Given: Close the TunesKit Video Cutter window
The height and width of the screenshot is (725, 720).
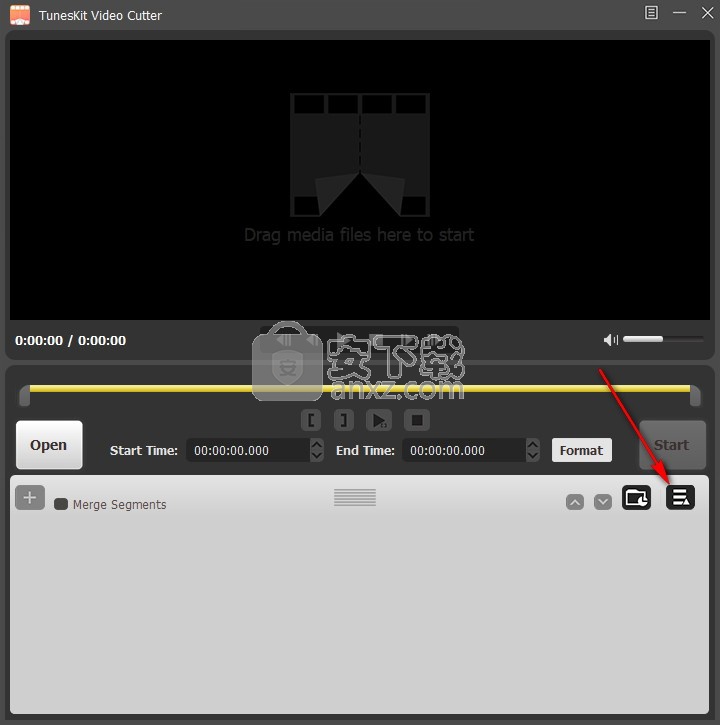Looking at the screenshot, I should (708, 13).
